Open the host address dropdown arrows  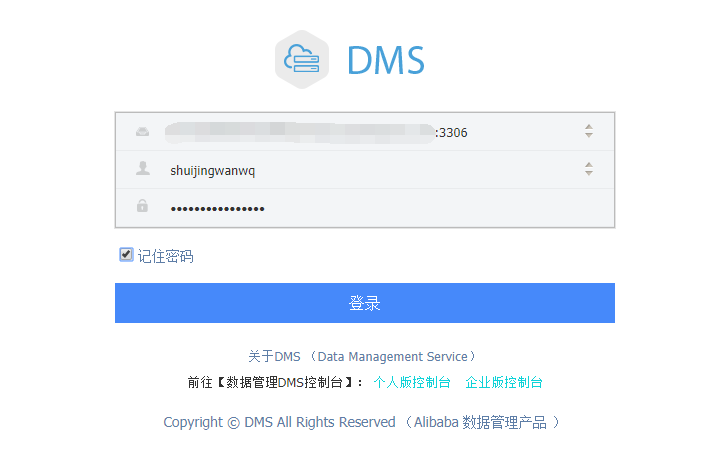tap(589, 131)
